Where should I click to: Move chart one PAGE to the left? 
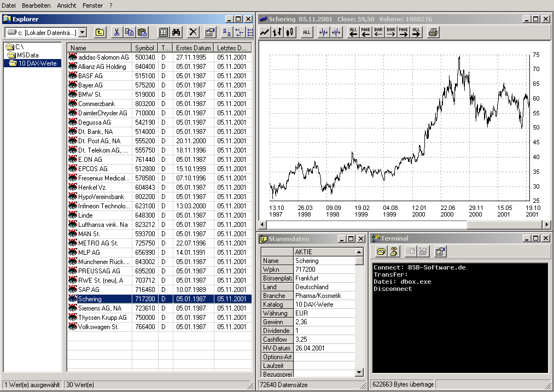coord(366,32)
